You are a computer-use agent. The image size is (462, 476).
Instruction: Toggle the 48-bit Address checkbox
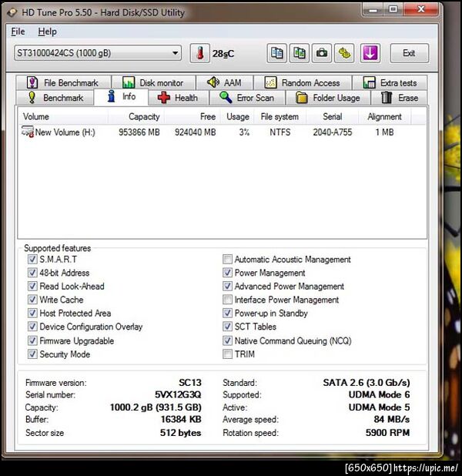[32, 273]
